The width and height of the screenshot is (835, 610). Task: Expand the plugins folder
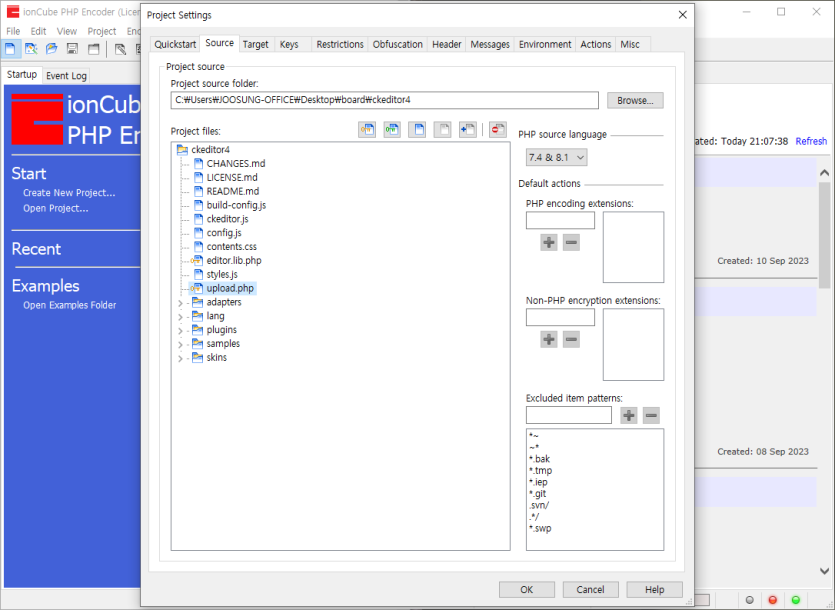180,331
